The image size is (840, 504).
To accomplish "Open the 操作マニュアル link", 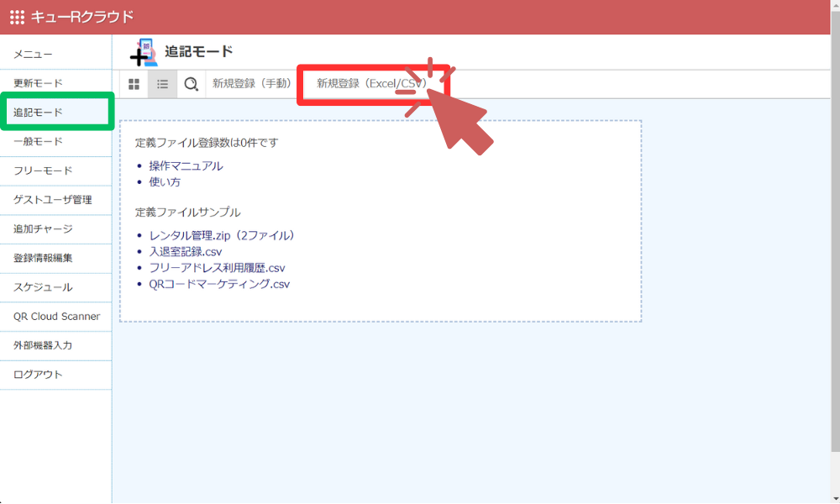I will point(186,166).
